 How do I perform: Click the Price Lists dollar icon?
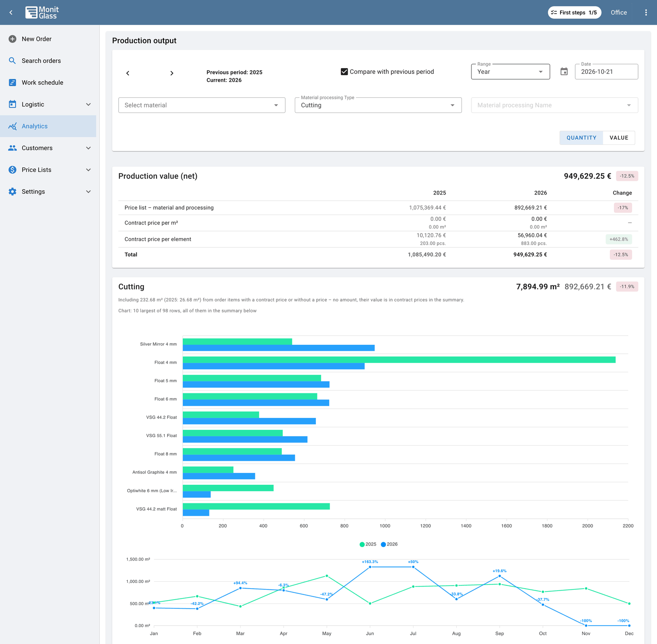(x=13, y=170)
